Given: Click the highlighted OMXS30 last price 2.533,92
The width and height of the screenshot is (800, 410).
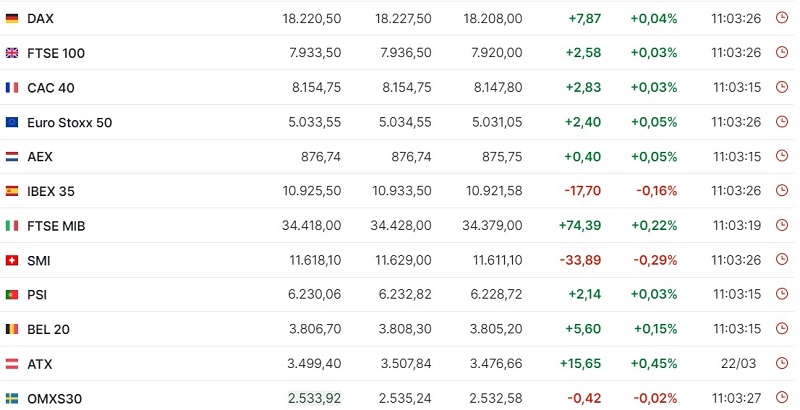Looking at the screenshot, I should click(314, 398).
